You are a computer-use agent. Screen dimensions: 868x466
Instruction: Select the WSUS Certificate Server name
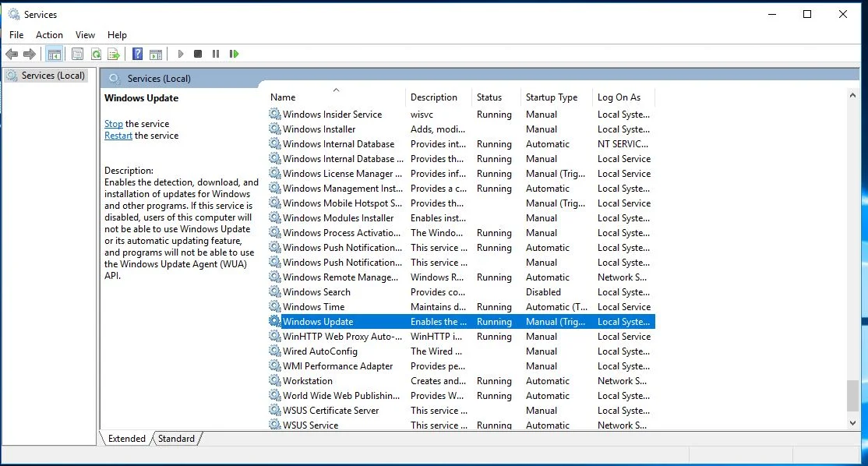(x=331, y=410)
